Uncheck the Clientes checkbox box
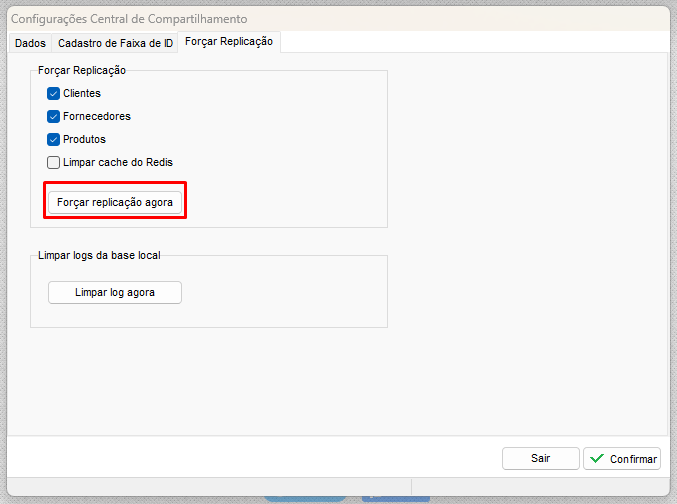Image resolution: width=677 pixels, height=504 pixels. point(54,93)
